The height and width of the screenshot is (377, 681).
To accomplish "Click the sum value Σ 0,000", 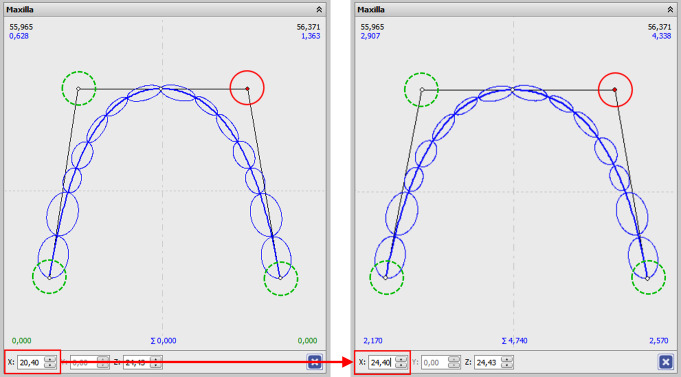I will click(x=163, y=341).
